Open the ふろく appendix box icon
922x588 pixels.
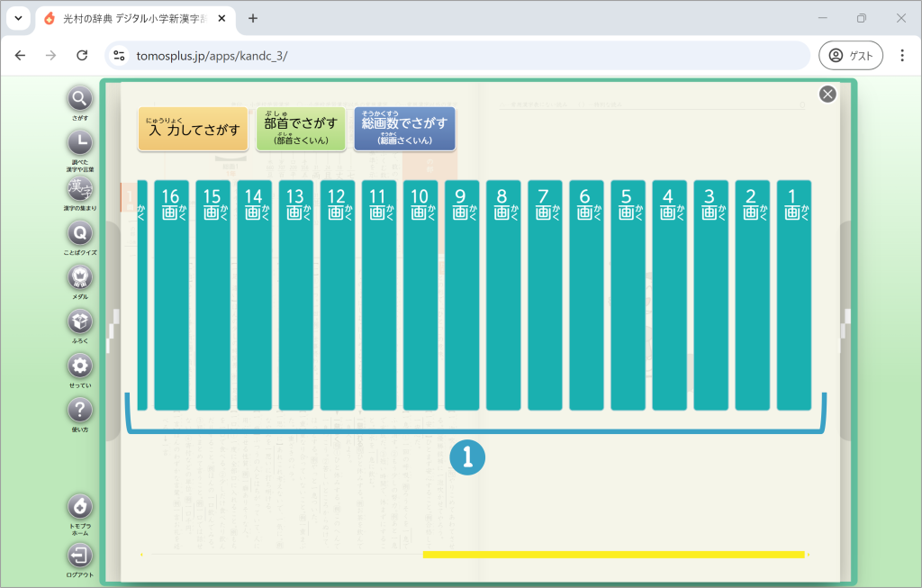(80, 321)
